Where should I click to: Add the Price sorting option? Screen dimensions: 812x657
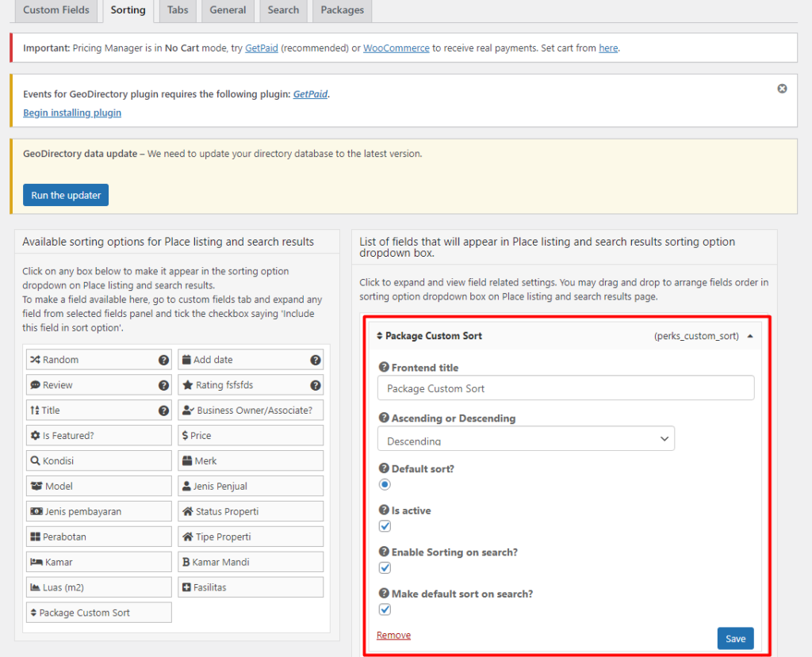coord(250,436)
